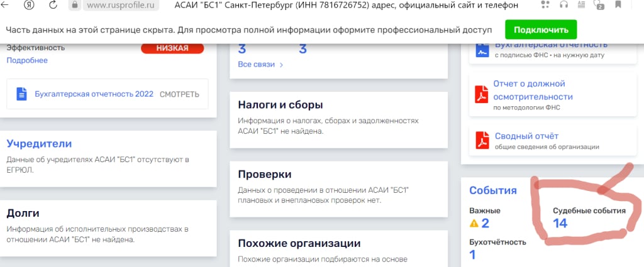
Task: Open the Бухгалтерская отчетность link signed by ФНС
Action: click(x=551, y=45)
